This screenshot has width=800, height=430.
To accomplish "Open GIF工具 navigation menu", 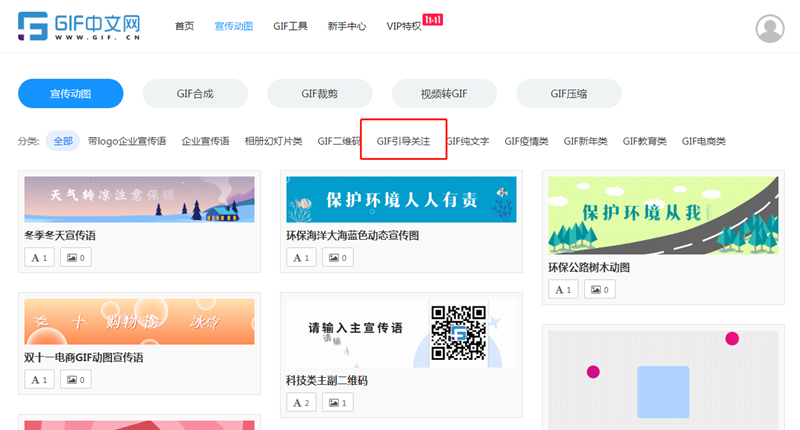I will [290, 26].
